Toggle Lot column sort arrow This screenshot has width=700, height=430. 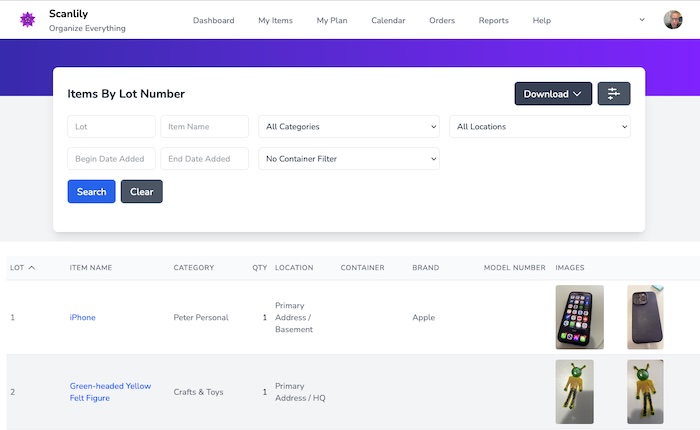[x=31, y=268]
